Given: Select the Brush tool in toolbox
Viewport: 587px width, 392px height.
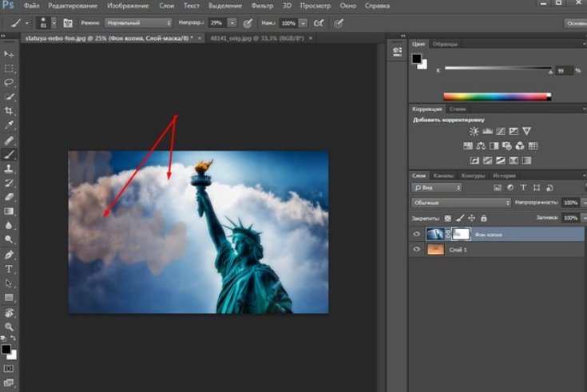Looking at the screenshot, I should click(x=9, y=154).
